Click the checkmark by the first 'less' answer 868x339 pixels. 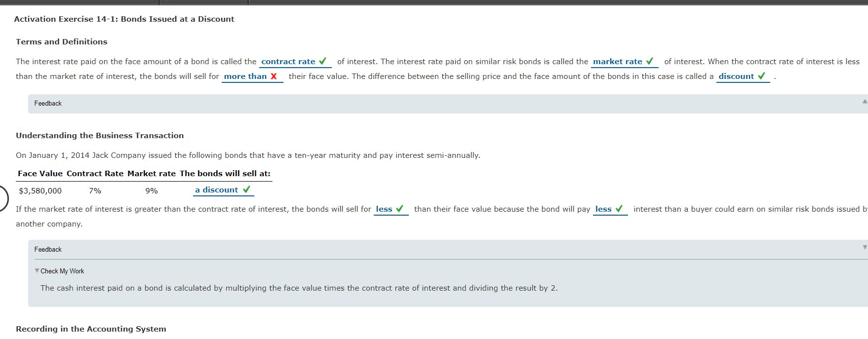coord(399,209)
